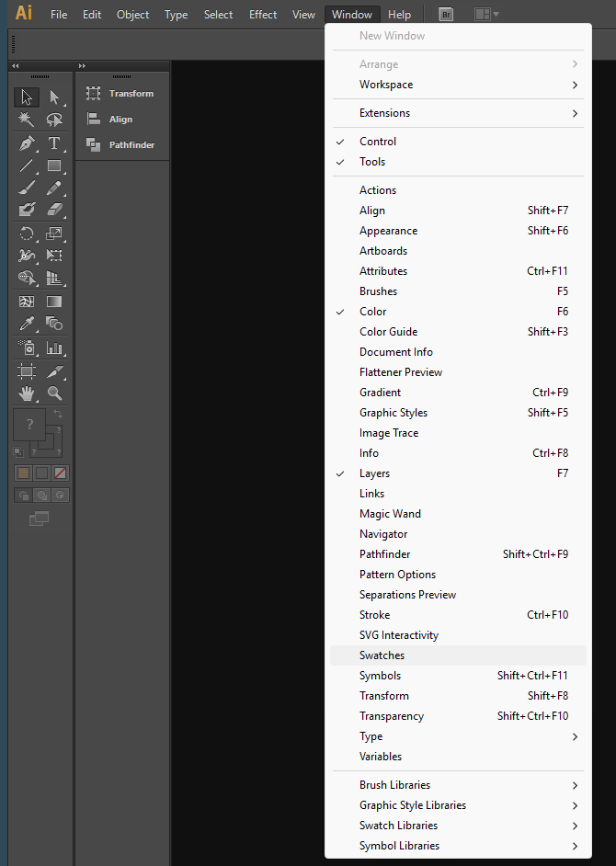Select the Magic Wand tool
616x866 pixels.
[x=27, y=120]
